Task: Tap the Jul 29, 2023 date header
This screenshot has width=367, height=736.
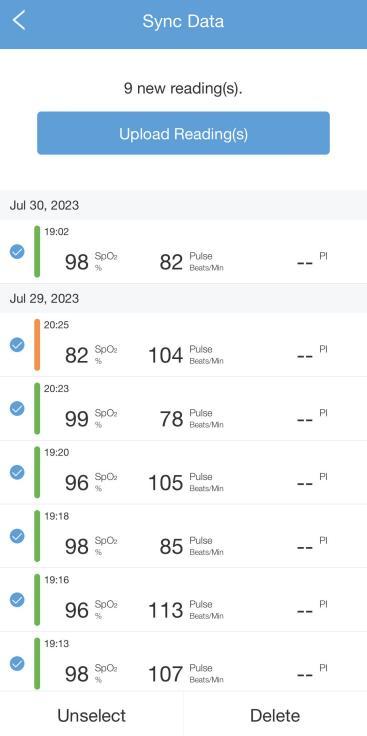Action: point(184,299)
